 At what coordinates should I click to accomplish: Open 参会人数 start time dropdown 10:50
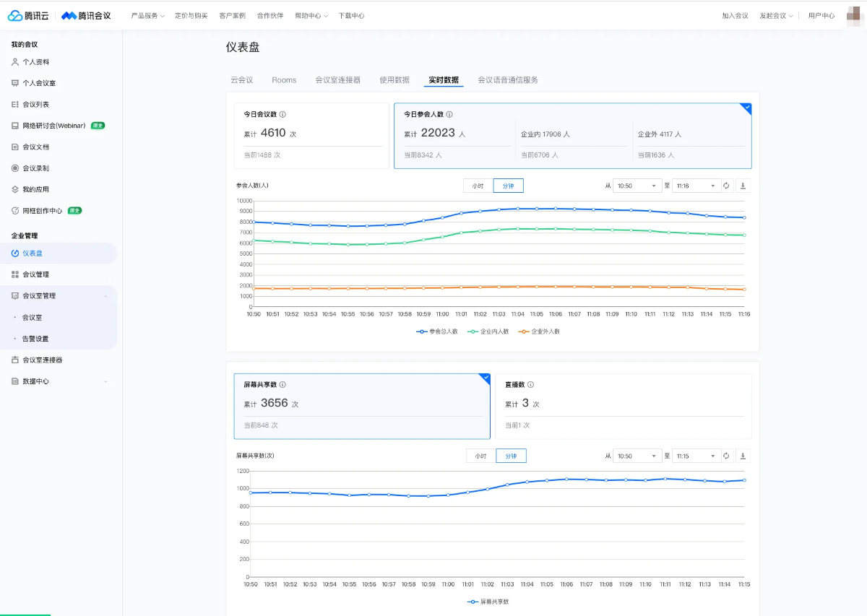(x=637, y=186)
